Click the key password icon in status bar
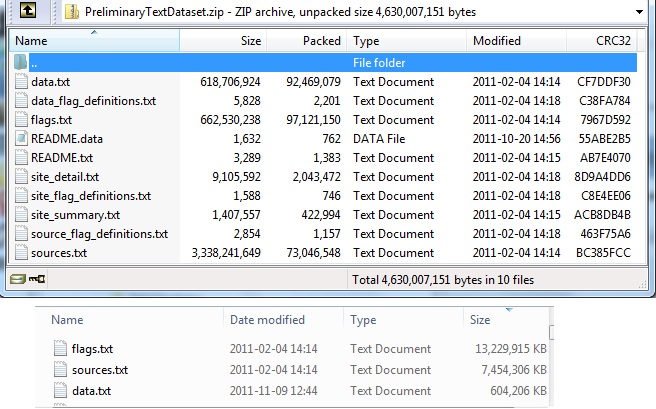Viewport: 656px width, 409px height. click(37, 279)
